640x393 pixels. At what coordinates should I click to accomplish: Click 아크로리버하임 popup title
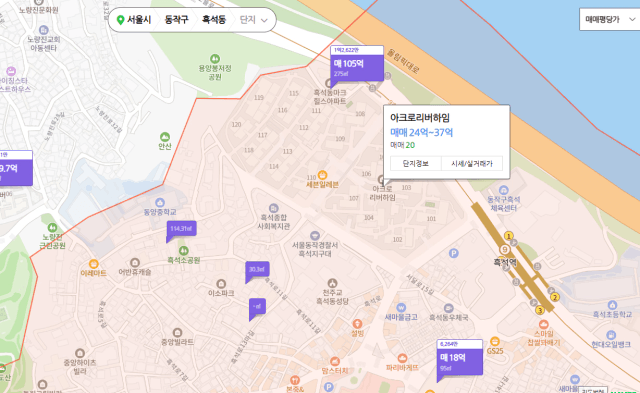420,118
